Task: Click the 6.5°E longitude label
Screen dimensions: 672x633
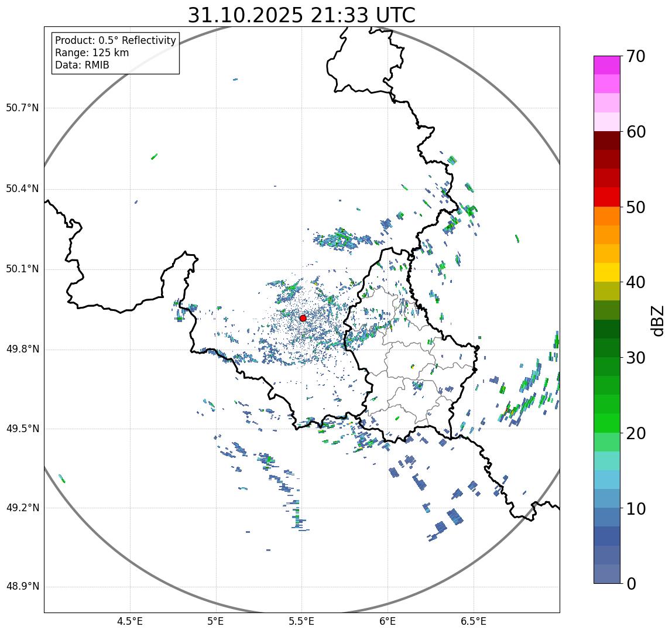Action: click(474, 621)
